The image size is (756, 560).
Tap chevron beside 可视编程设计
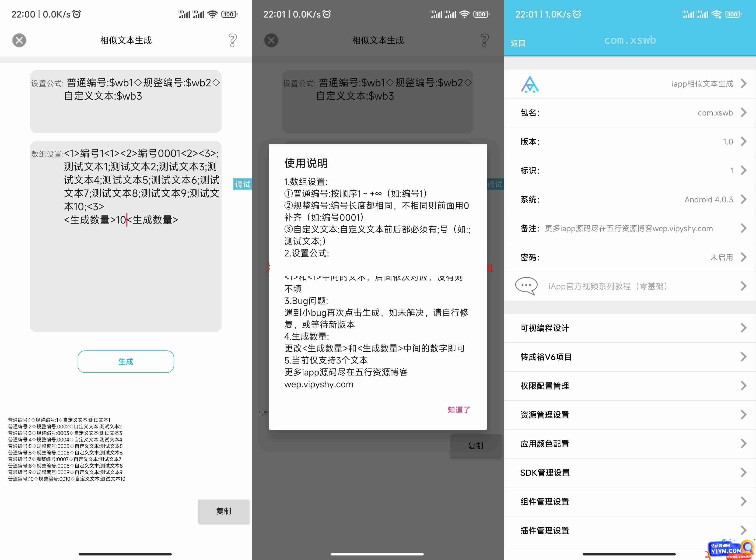coord(743,328)
